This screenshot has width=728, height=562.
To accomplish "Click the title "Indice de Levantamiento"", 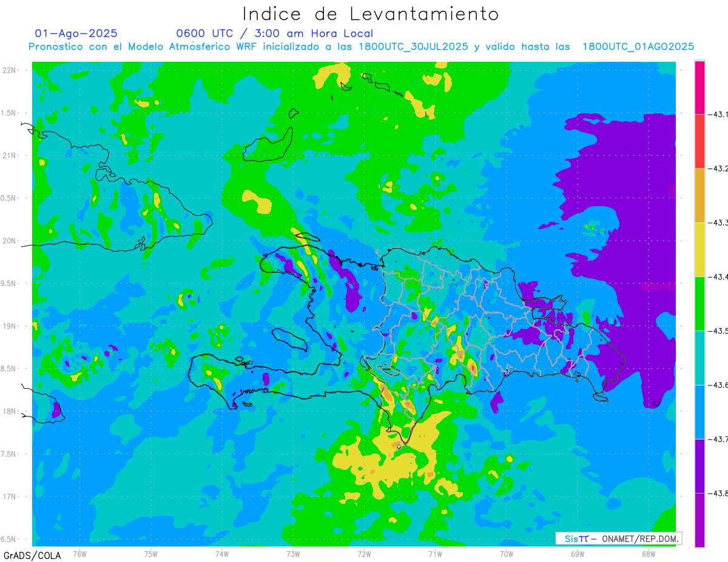I will [x=371, y=13].
